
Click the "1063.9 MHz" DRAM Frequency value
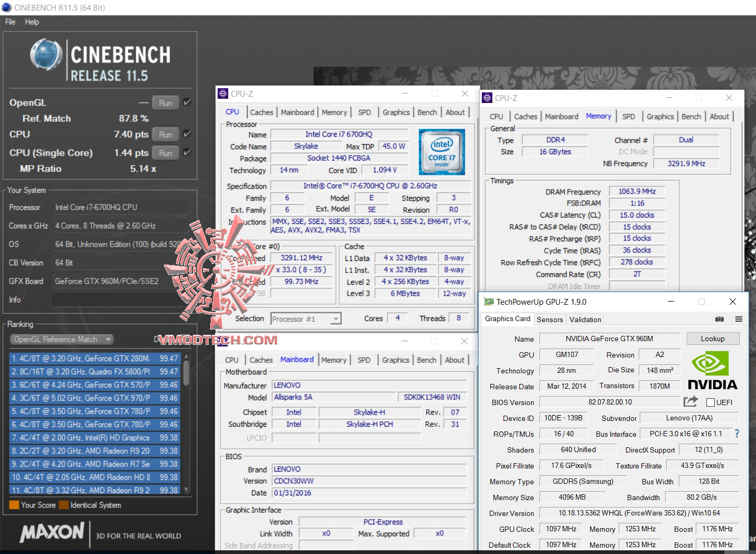click(637, 191)
